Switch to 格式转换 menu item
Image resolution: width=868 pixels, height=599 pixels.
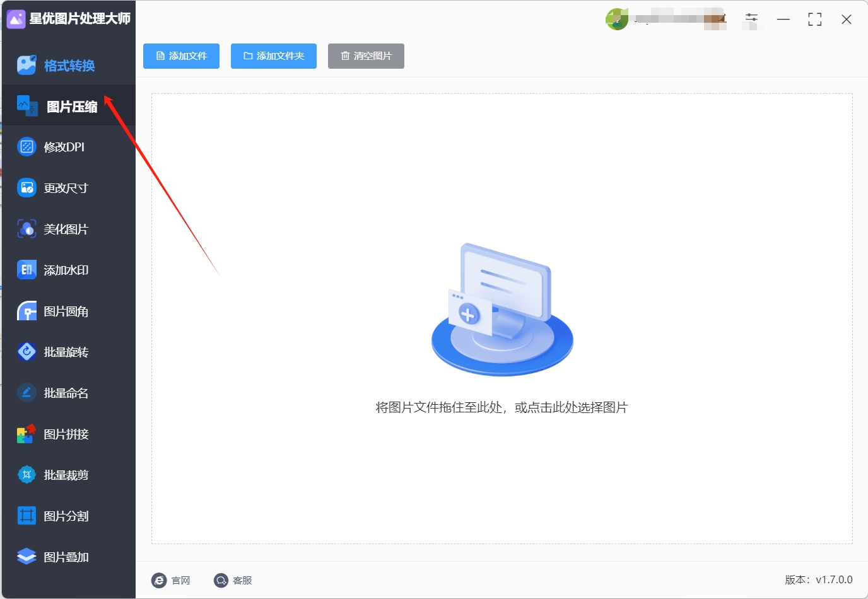(69, 66)
